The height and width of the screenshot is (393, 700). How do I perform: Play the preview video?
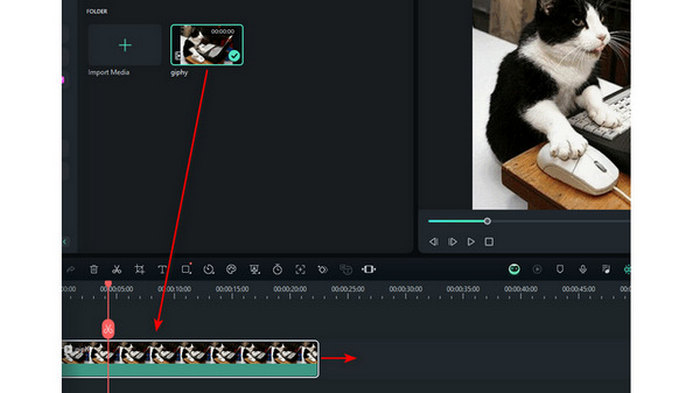pyautogui.click(x=471, y=242)
